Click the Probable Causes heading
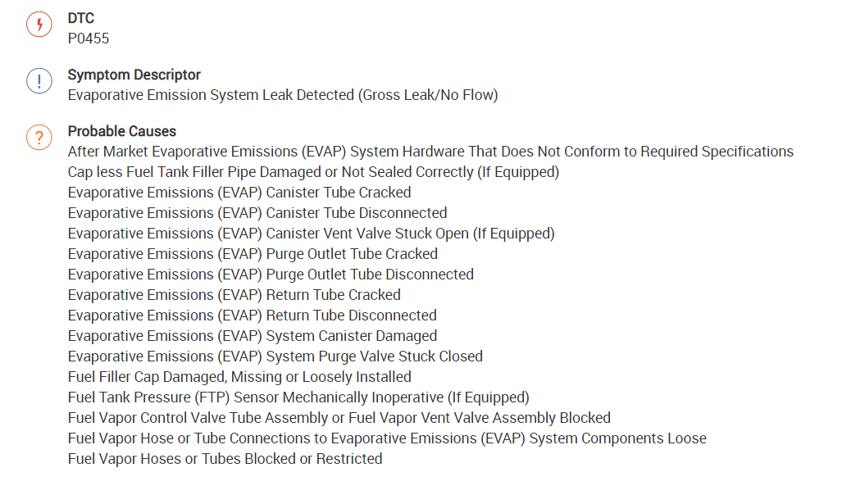The width and height of the screenshot is (842, 504). pos(121,131)
